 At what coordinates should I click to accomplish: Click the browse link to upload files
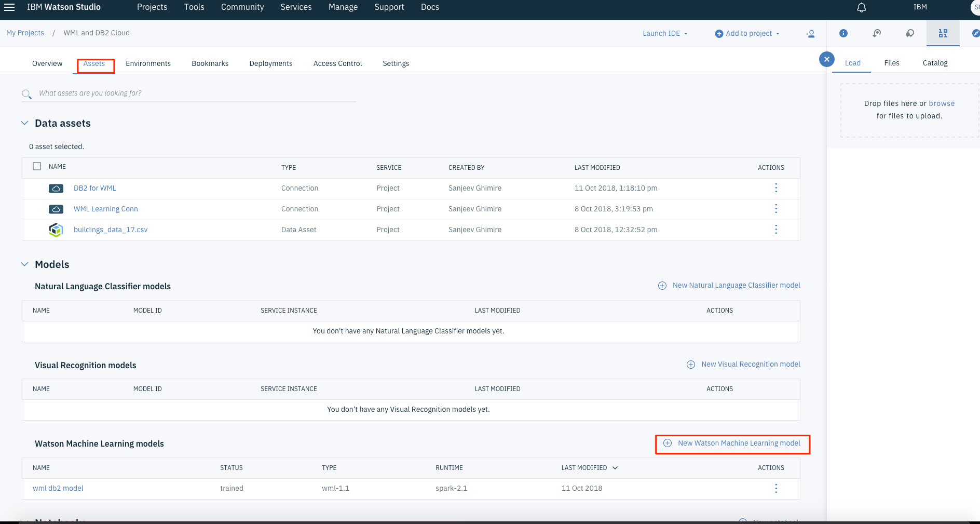click(942, 103)
